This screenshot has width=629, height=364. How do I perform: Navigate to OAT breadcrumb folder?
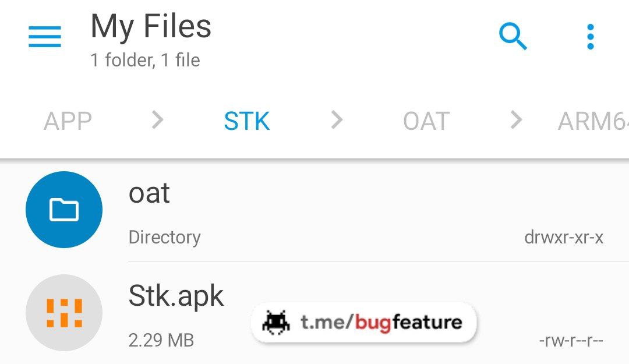(x=426, y=121)
